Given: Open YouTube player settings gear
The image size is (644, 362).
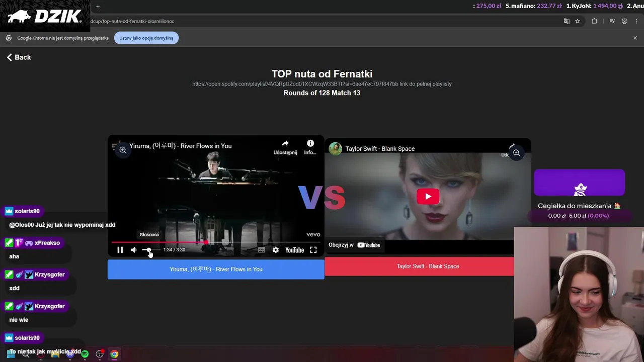Looking at the screenshot, I should tap(276, 250).
